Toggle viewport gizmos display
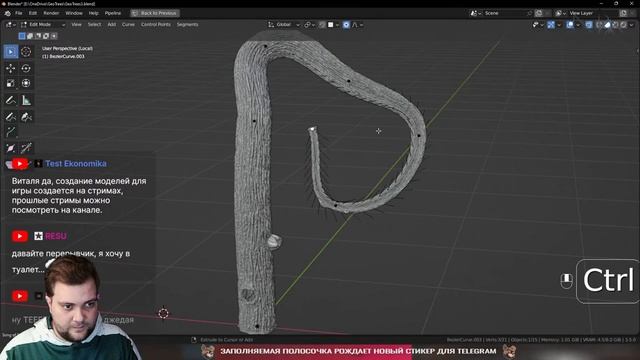 (551, 25)
